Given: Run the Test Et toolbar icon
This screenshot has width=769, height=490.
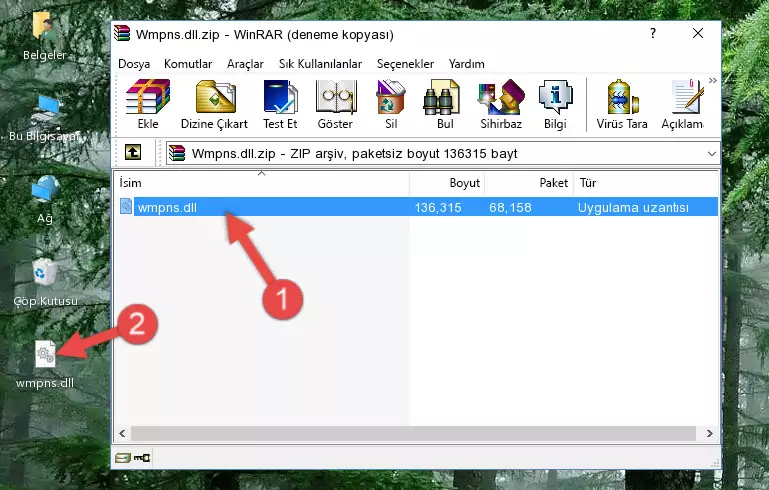Looking at the screenshot, I should coord(280,97).
